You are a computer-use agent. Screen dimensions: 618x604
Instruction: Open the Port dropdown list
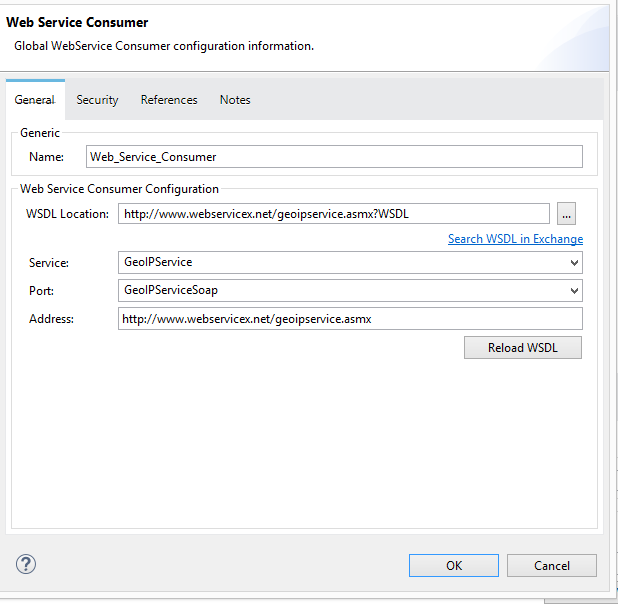[350, 290]
